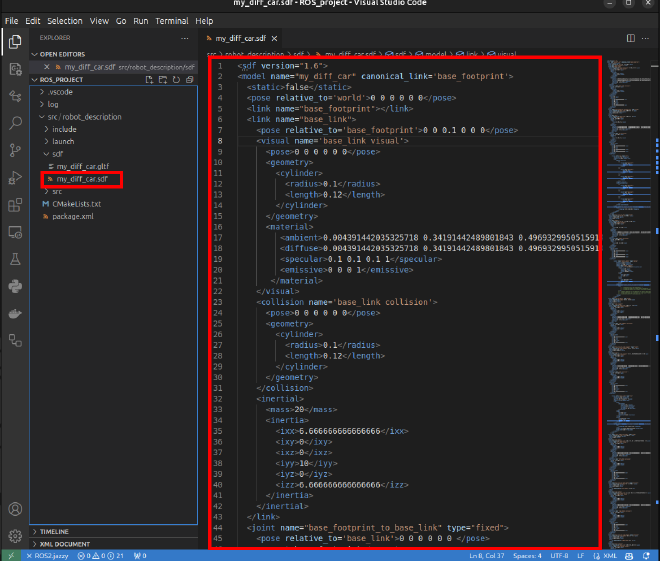Open the remote window indicator in status bar
Image resolution: width=660 pixels, height=561 pixels.
[11, 556]
